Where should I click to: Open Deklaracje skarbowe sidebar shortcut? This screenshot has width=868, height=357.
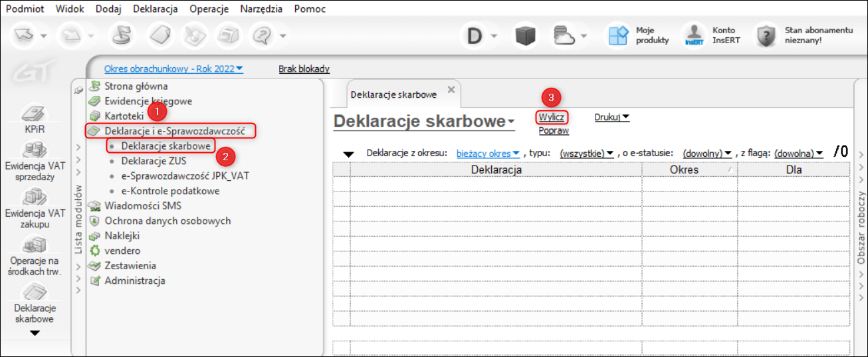pyautogui.click(x=35, y=303)
